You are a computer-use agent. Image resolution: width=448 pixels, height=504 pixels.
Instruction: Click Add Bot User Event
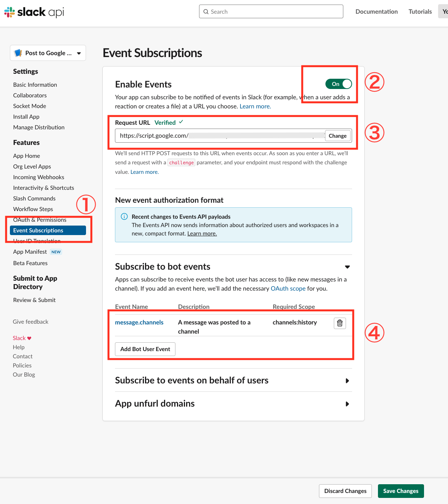[145, 349]
